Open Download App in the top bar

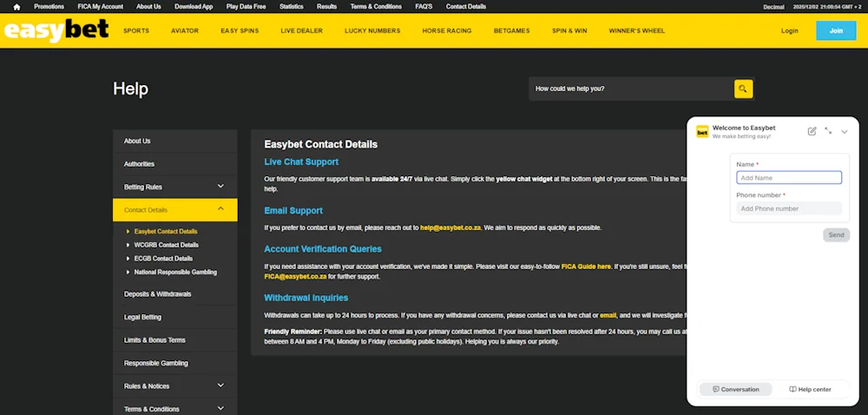coord(194,7)
